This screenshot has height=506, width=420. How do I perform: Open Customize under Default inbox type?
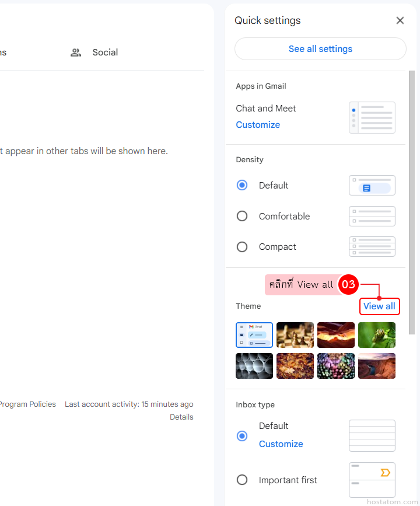281,444
